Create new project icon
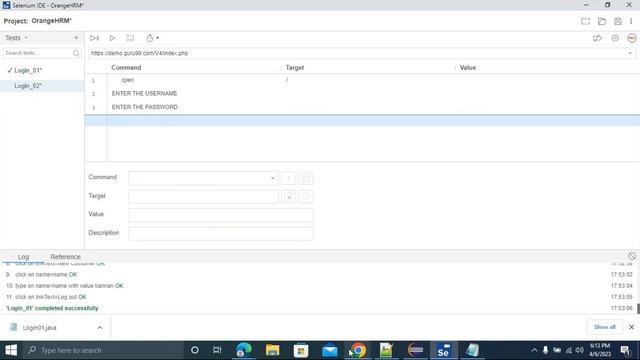The image size is (640, 360). coord(585,21)
